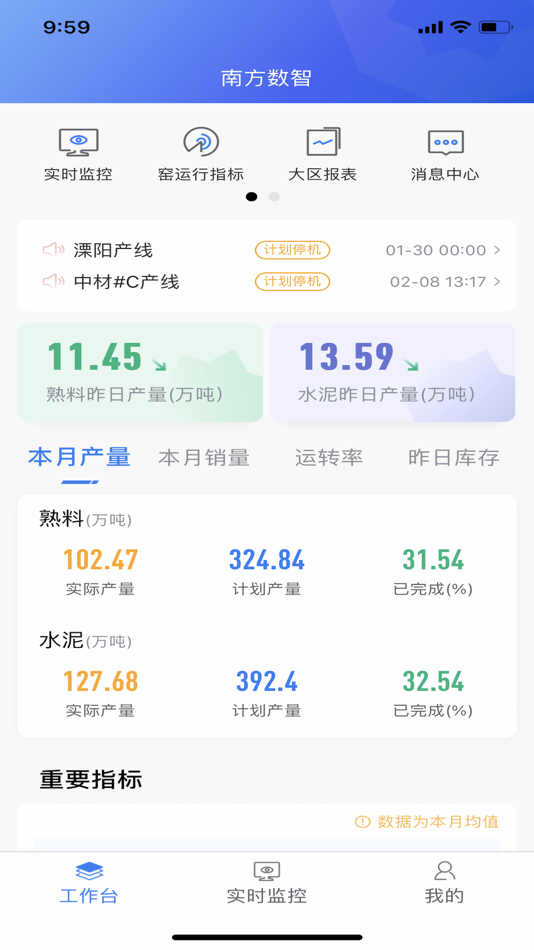Tap the 计划停机 tag for 中材#C产线
Viewport: 534px width, 950px height.
(x=292, y=281)
